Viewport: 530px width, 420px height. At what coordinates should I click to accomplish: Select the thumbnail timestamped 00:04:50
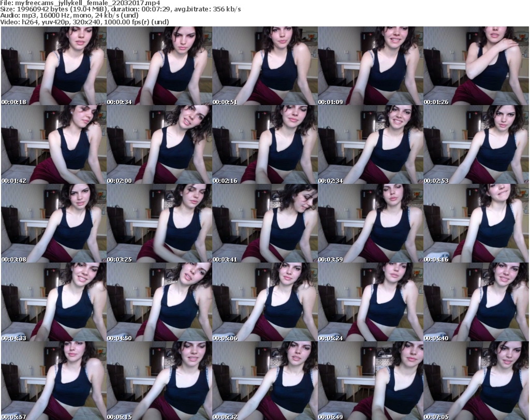tap(159, 302)
